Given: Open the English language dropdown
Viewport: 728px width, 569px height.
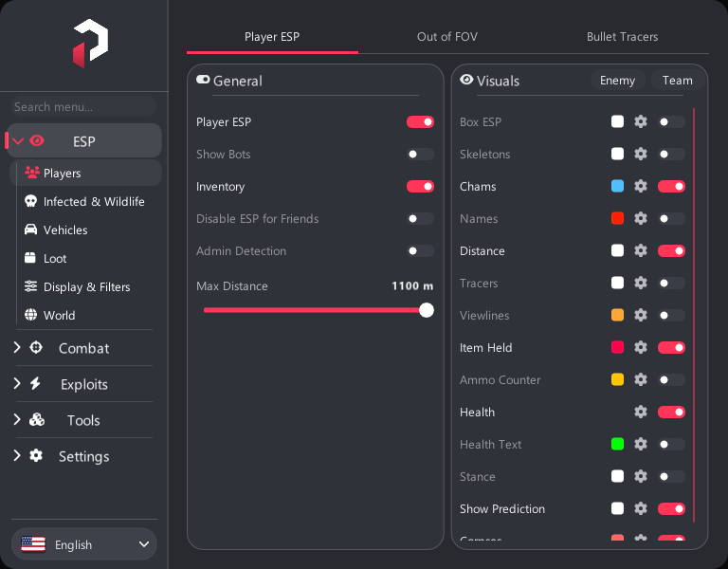Looking at the screenshot, I should click(x=84, y=544).
